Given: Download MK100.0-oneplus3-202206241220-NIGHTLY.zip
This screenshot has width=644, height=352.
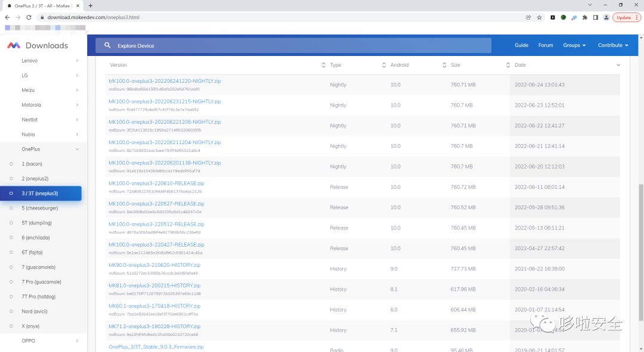Looking at the screenshot, I should click(165, 81).
